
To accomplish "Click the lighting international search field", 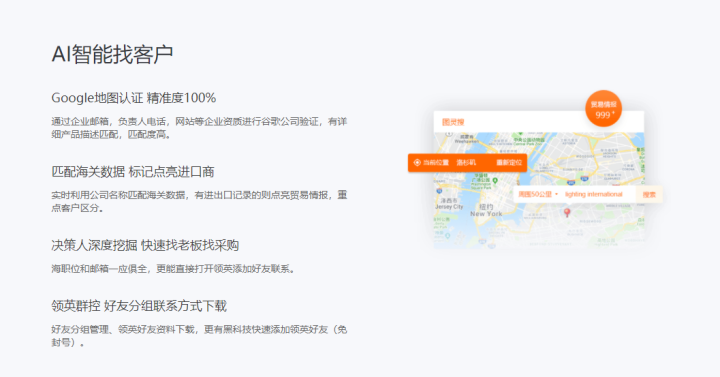I will coord(593,194).
